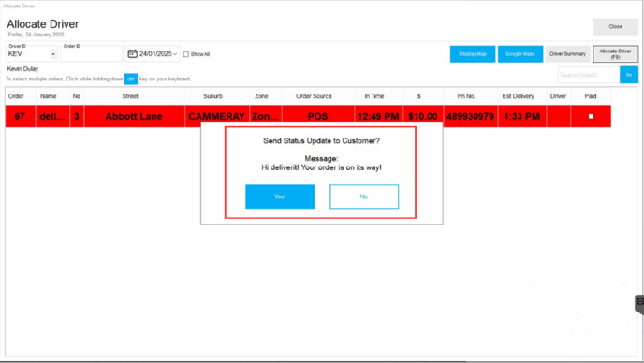Sort by the Driver column header
This screenshot has height=363, width=644.
(x=558, y=96)
